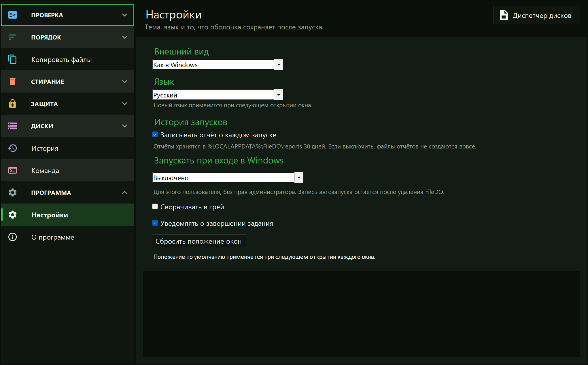The width and height of the screenshot is (588, 365).
Task: Click the Копировать файлы copy icon
Action: pyautogui.click(x=12, y=59)
